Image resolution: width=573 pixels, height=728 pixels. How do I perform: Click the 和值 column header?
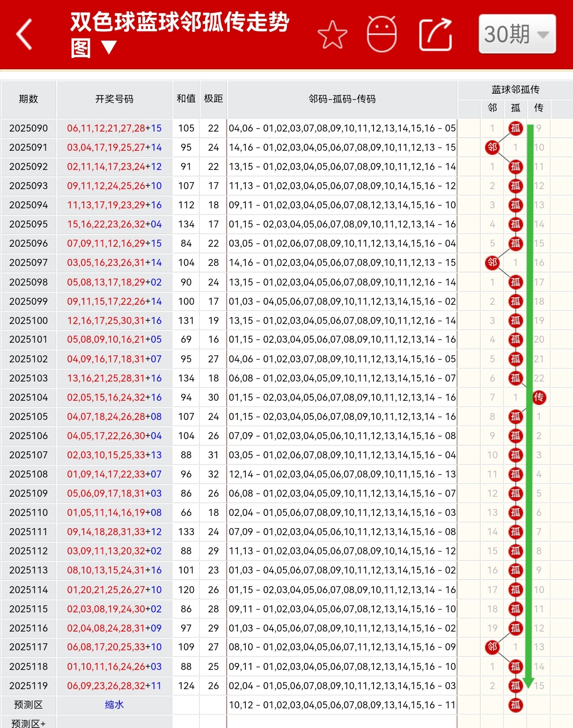click(x=186, y=99)
